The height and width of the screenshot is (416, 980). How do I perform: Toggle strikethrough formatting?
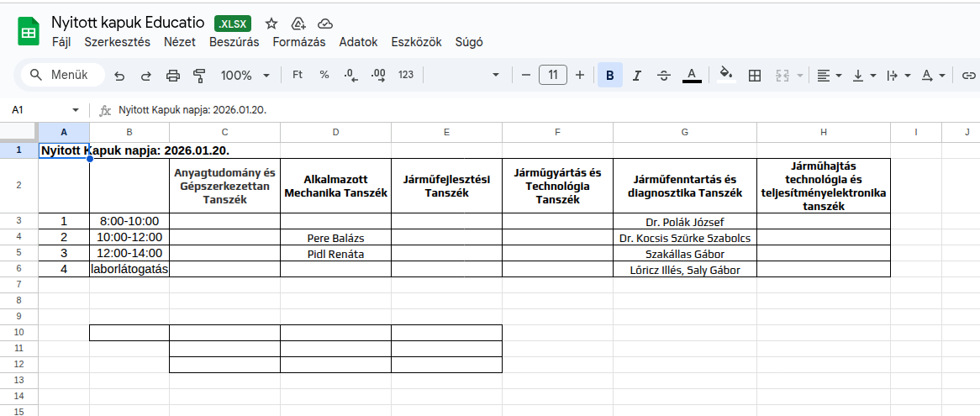(x=663, y=76)
